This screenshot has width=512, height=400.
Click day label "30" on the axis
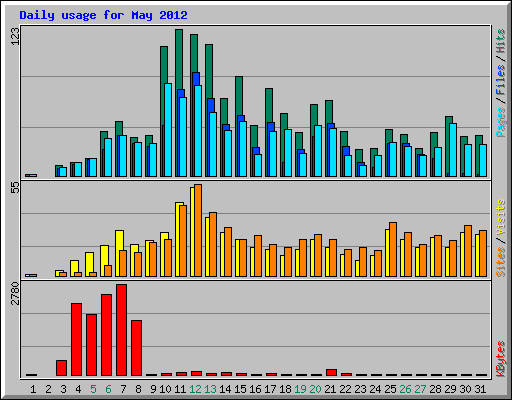click(465, 389)
